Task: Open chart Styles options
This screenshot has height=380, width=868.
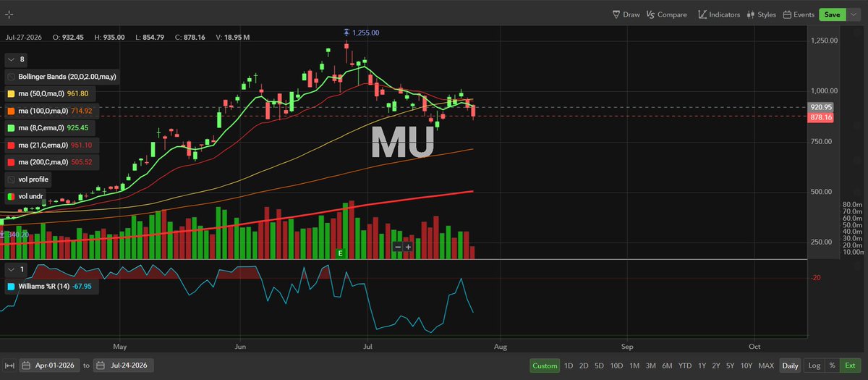Action: click(x=762, y=14)
